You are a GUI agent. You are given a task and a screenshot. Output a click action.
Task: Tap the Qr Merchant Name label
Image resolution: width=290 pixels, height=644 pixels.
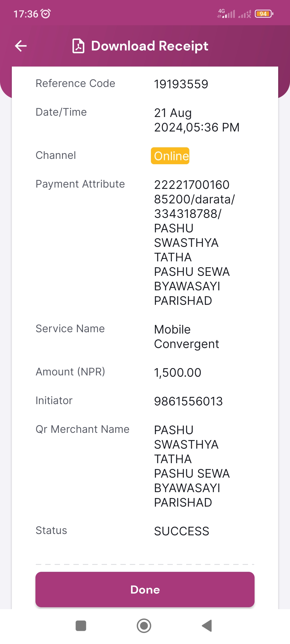coord(83,429)
